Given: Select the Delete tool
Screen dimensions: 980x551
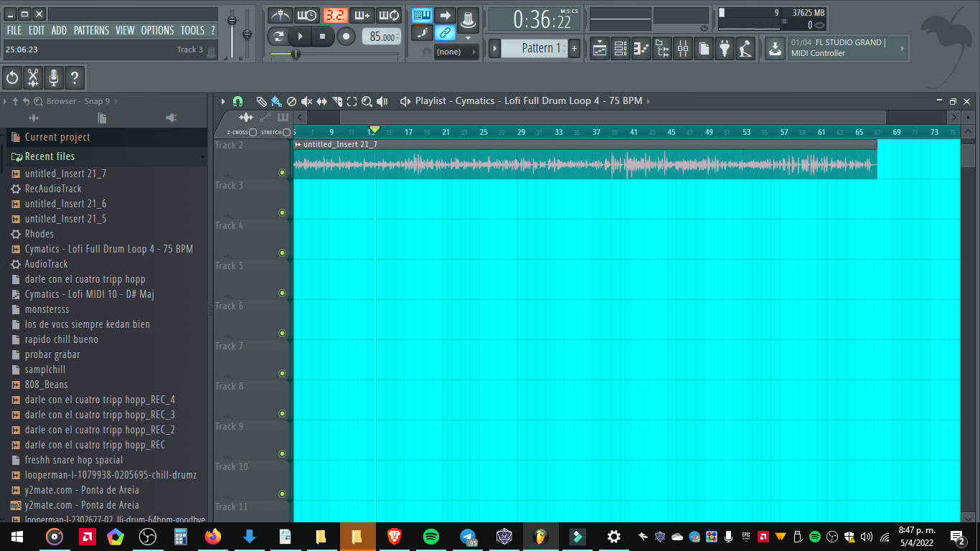Looking at the screenshot, I should click(291, 101).
